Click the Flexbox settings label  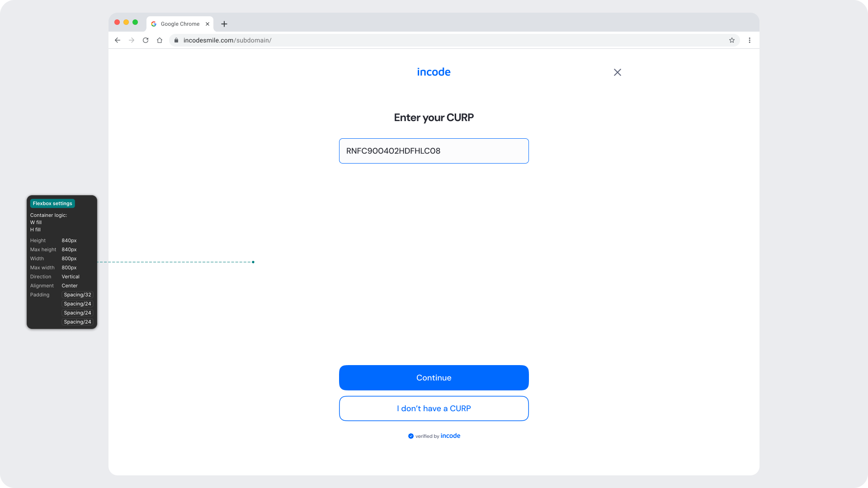[x=52, y=203]
